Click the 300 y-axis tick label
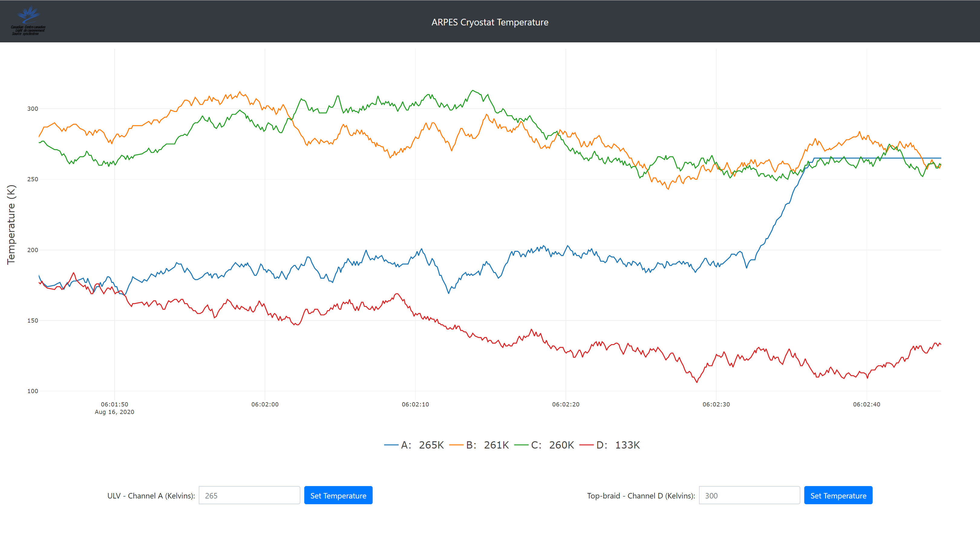 coord(33,108)
